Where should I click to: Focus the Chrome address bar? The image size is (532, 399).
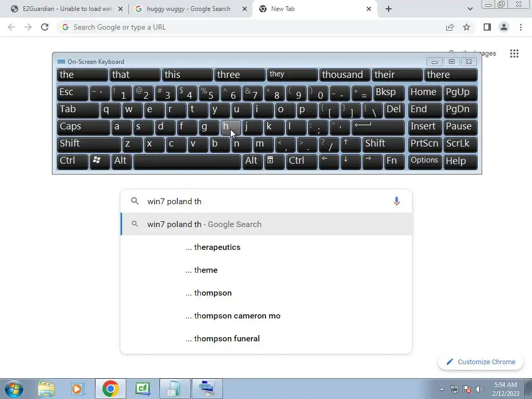(x=251, y=27)
